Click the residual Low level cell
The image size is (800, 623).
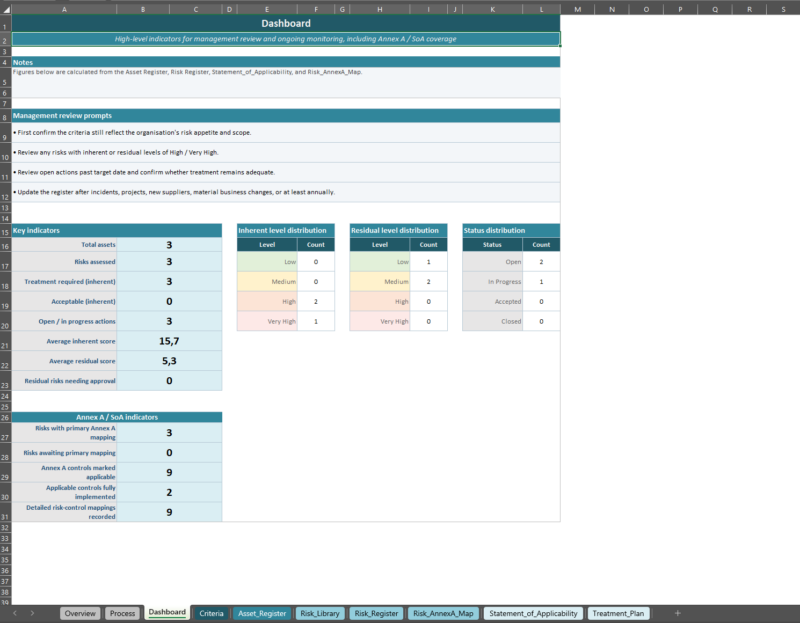(x=380, y=262)
